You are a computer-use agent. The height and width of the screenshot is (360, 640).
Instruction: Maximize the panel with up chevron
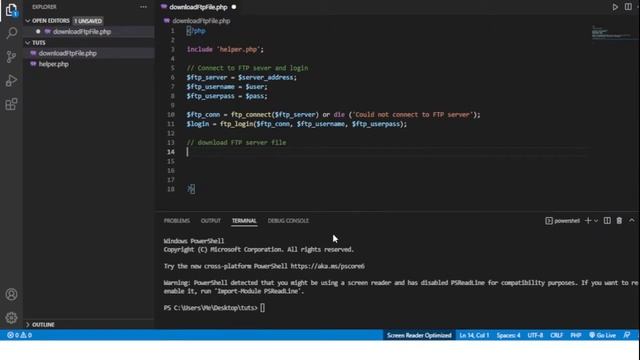tap(631, 220)
